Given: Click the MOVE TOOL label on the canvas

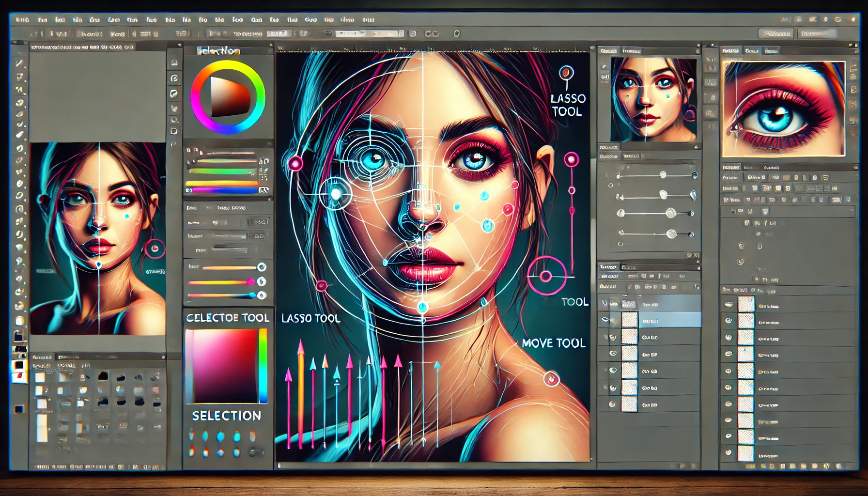Looking at the screenshot, I should (x=554, y=343).
